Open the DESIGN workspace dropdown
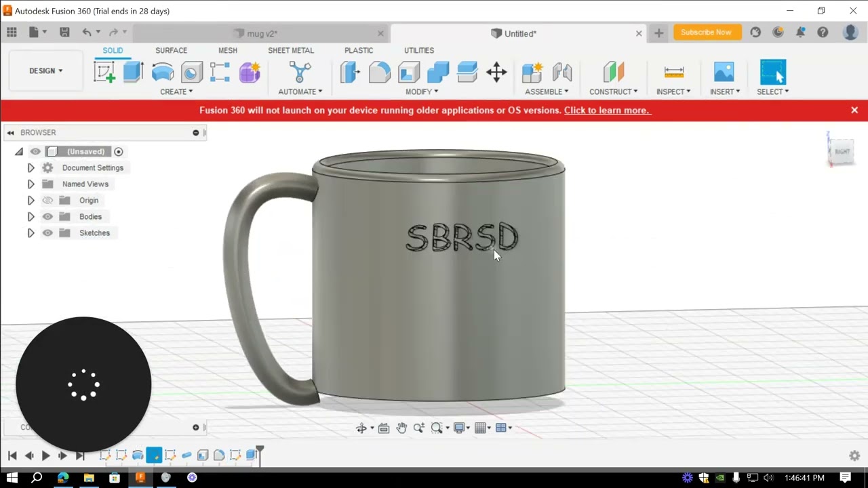This screenshot has height=488, width=868. 45,70
